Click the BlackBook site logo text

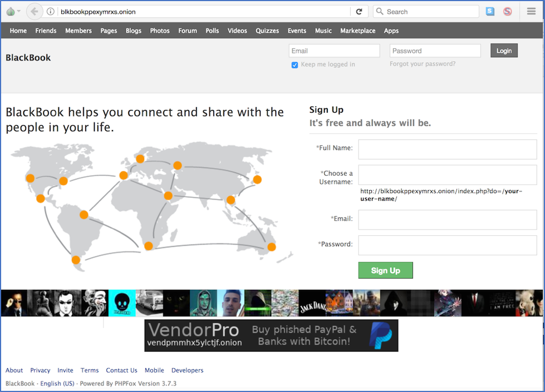click(28, 58)
